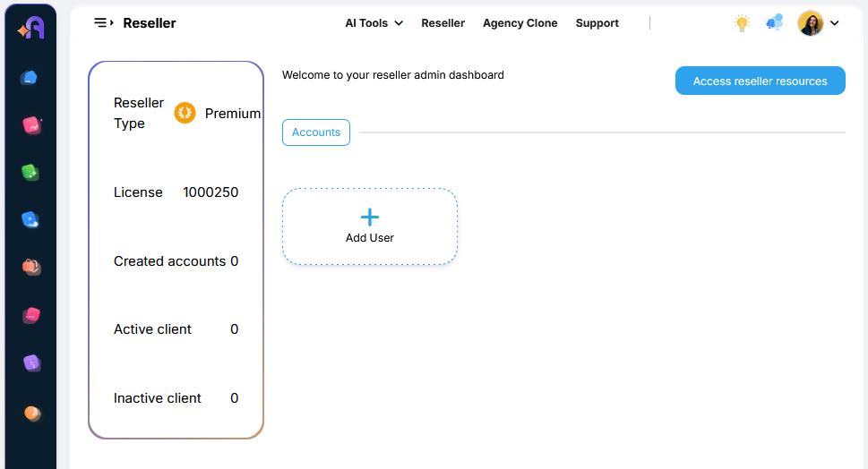
Task: Expand the AI Tools dropdown
Action: click(374, 23)
